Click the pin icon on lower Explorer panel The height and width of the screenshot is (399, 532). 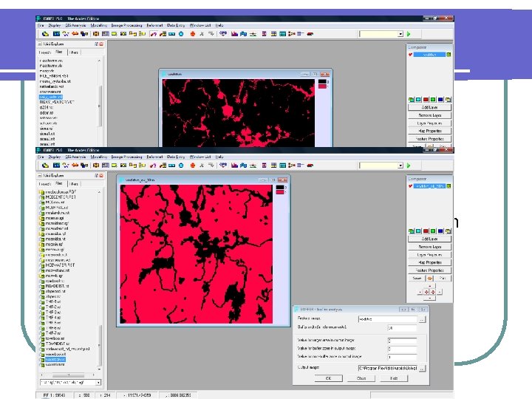click(95, 174)
